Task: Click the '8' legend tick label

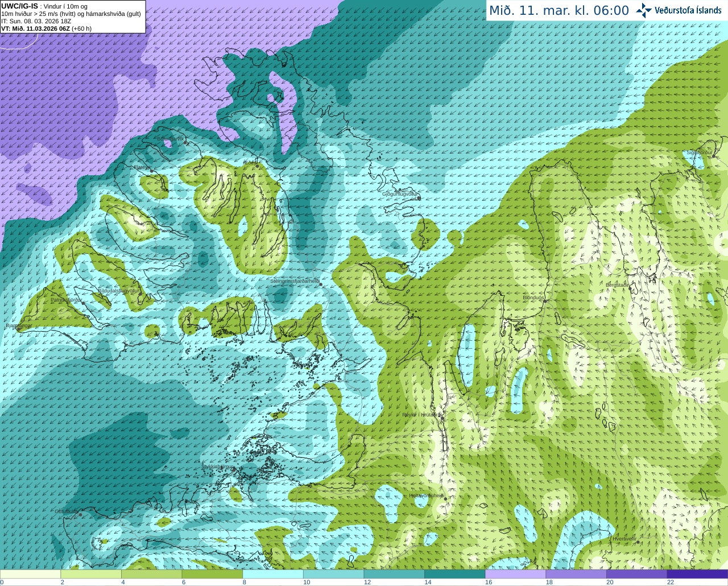Action: click(x=244, y=582)
